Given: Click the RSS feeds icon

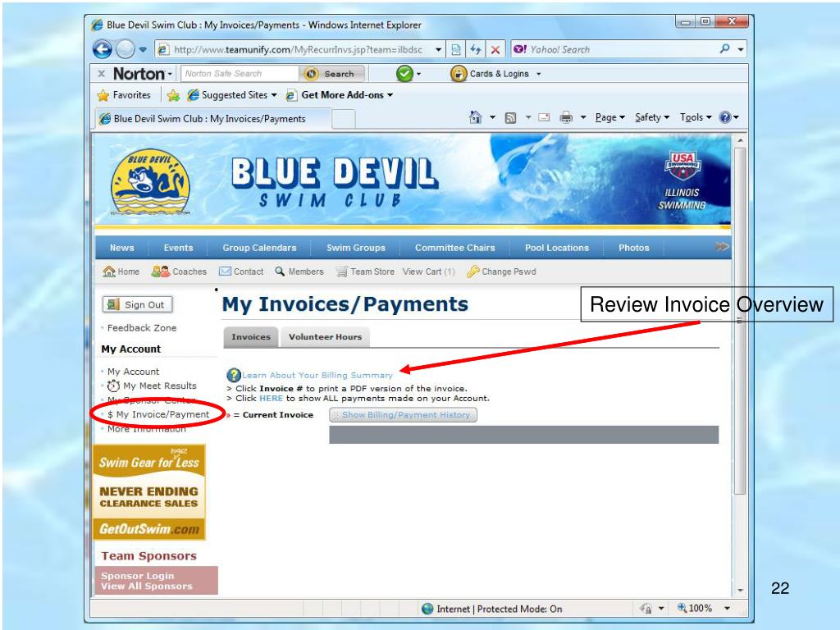Looking at the screenshot, I should click(510, 117).
